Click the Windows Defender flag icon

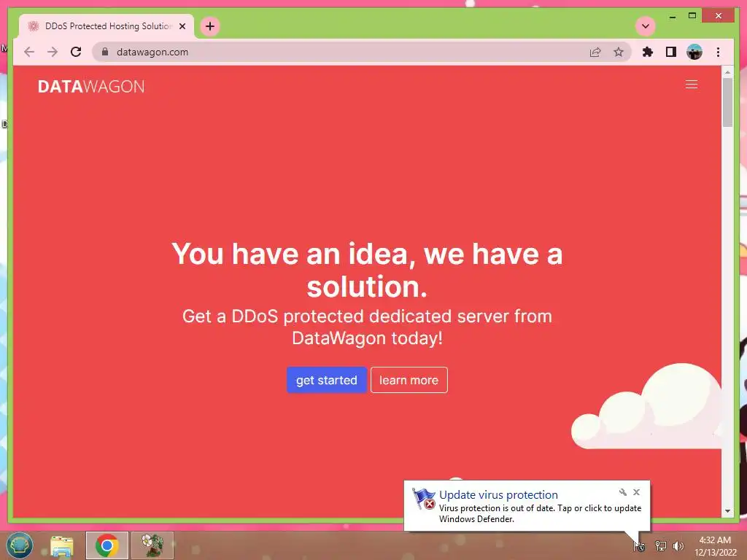pyautogui.click(x=424, y=499)
